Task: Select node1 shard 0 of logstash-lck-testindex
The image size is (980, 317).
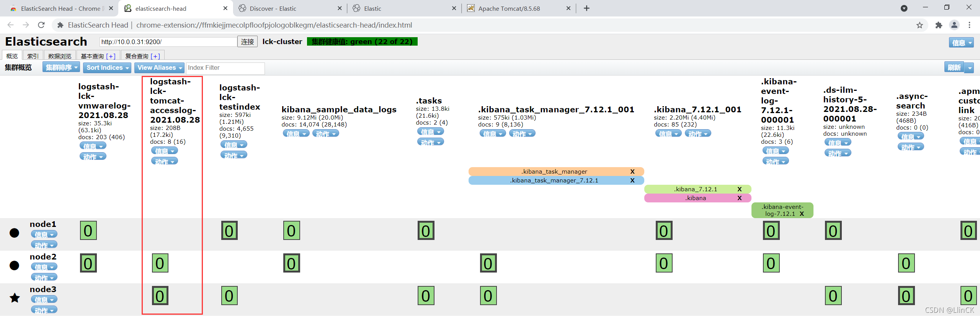Action: click(x=229, y=230)
